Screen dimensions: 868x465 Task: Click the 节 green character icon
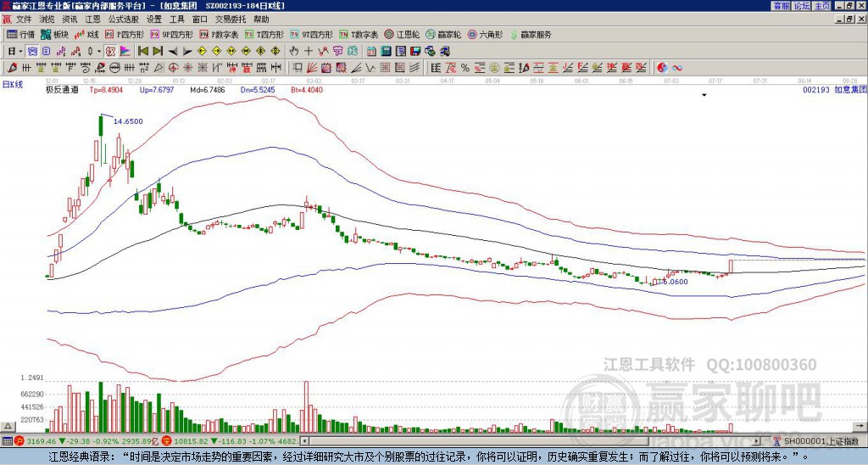click(337, 52)
